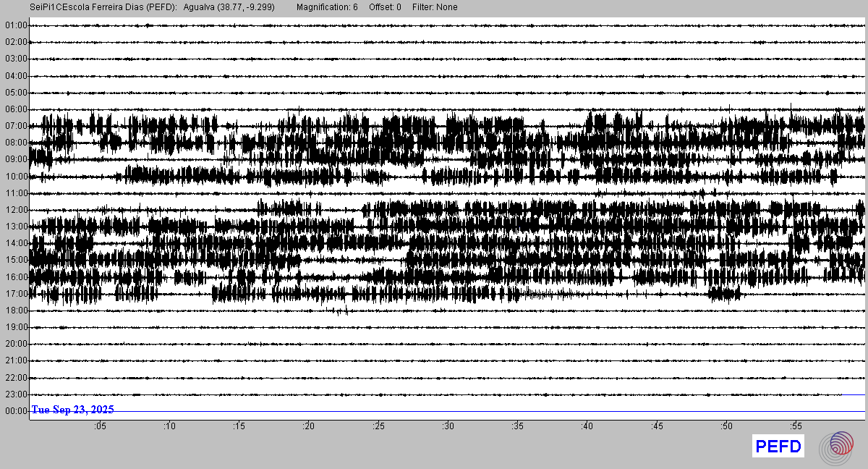Click the 11:00 hour row label

(16, 193)
